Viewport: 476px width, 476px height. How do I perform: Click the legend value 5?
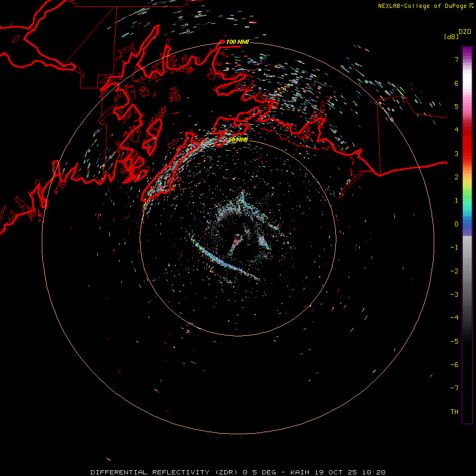coord(456,106)
